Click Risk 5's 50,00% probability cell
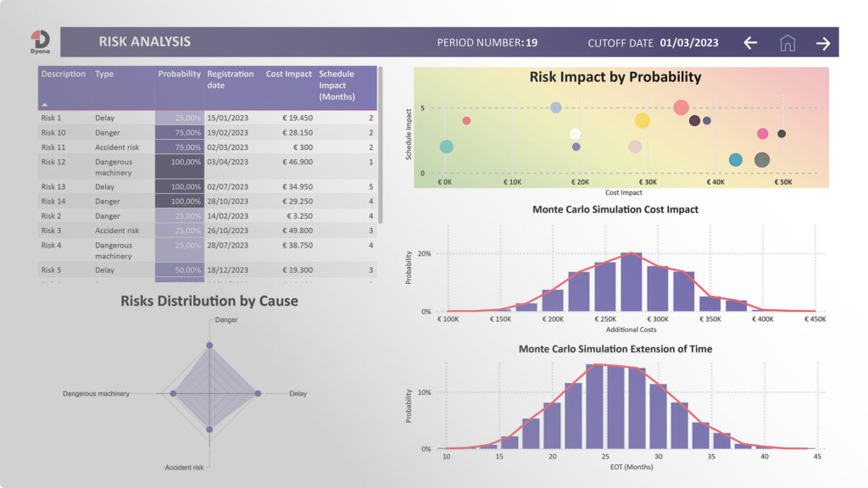 [180, 270]
